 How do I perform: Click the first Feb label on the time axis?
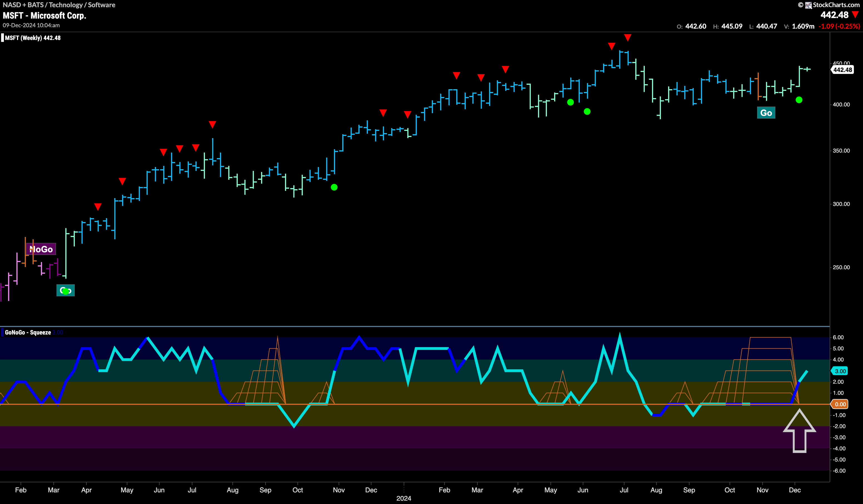[x=21, y=490]
